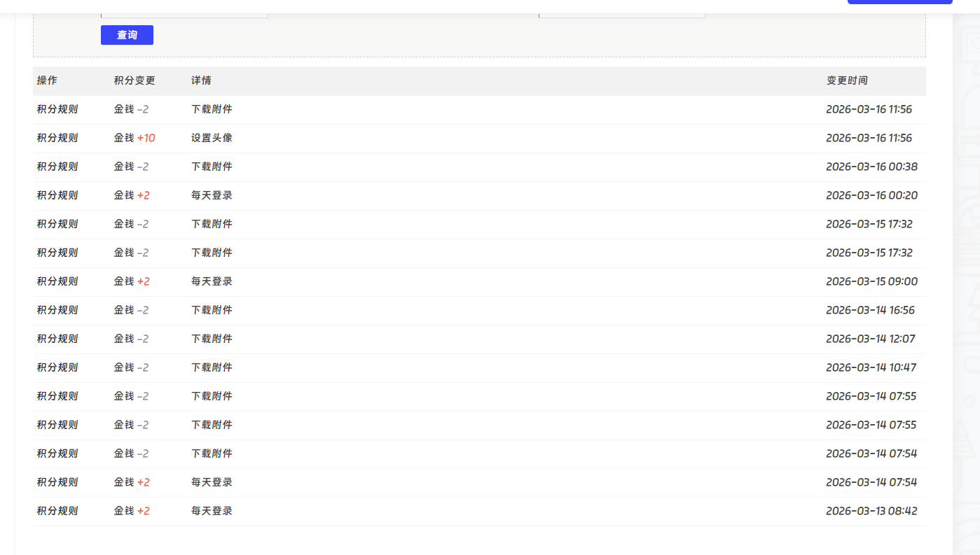
Task: Click the 详情 column header
Action: (201, 80)
